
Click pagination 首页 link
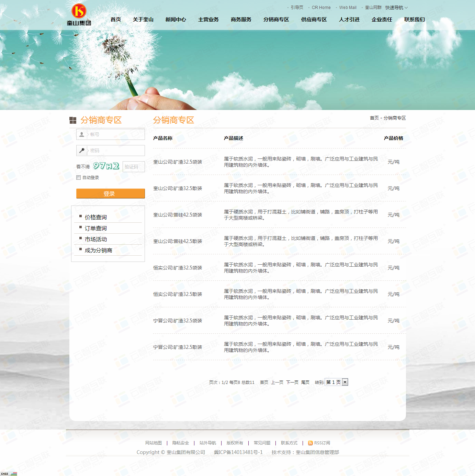tap(264, 382)
